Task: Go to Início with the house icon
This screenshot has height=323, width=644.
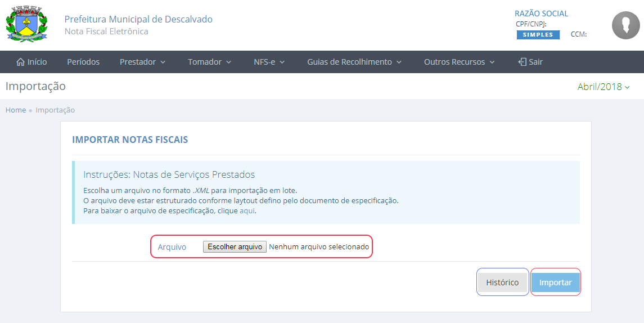Action: click(x=31, y=62)
